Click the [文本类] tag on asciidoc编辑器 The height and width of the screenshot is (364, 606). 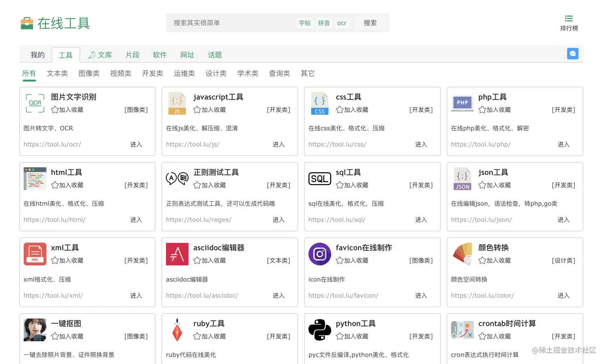point(279,261)
